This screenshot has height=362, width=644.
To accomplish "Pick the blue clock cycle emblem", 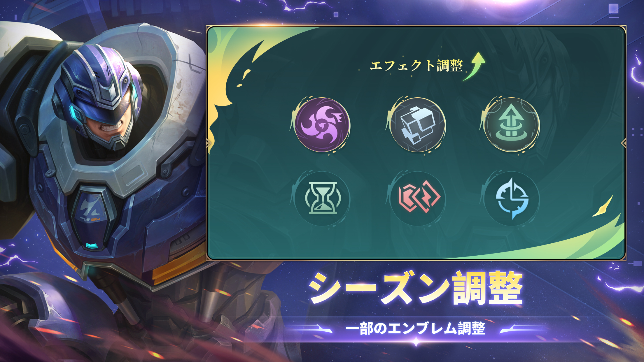I will [512, 198].
